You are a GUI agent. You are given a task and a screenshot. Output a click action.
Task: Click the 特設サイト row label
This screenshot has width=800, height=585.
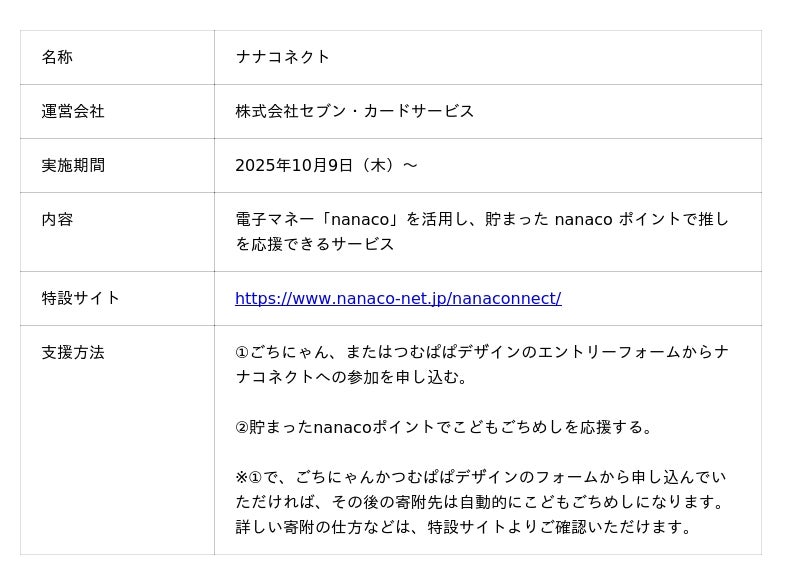click(x=80, y=299)
